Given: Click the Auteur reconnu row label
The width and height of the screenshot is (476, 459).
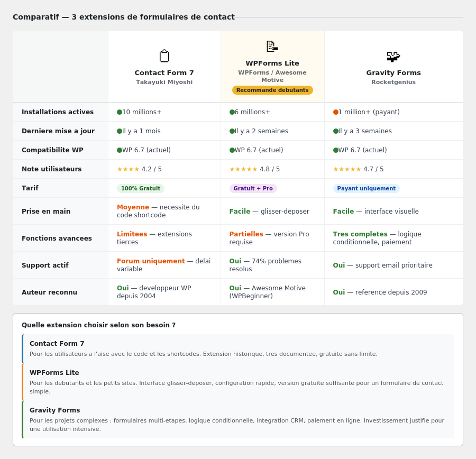Looking at the screenshot, I should pos(49,292).
